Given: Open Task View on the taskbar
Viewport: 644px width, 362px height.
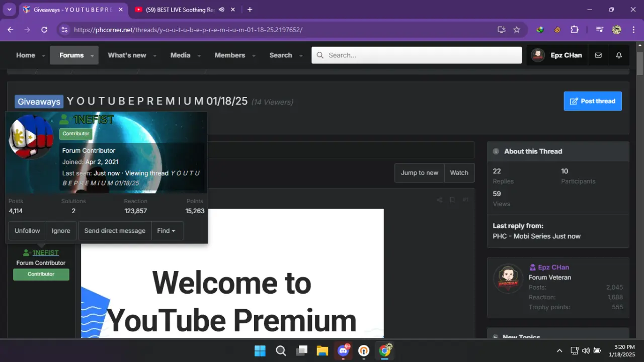Looking at the screenshot, I should click(301, 350).
